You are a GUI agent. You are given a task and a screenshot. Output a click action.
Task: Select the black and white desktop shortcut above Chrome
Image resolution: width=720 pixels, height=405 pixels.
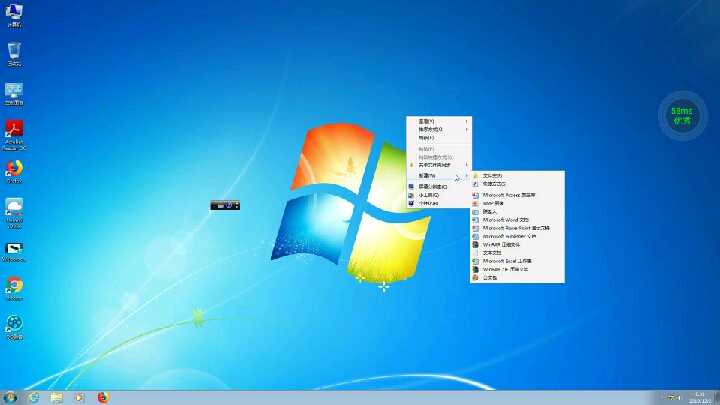point(14,253)
